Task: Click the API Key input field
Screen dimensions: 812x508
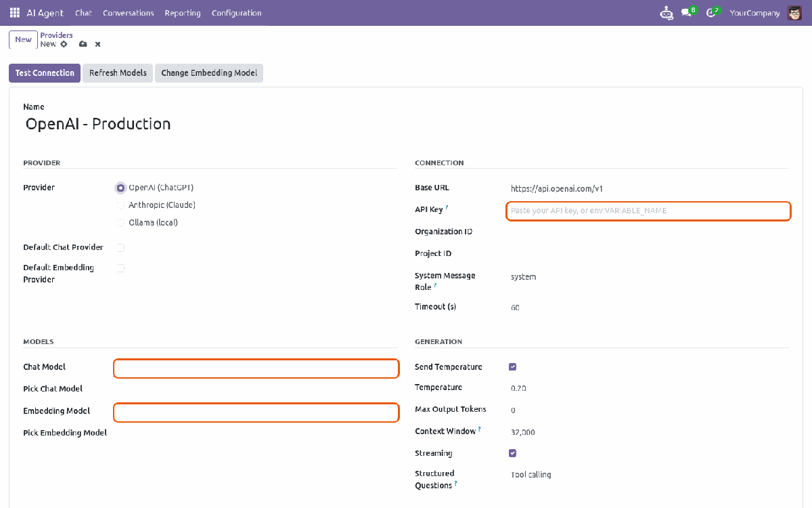Action: tap(648, 211)
